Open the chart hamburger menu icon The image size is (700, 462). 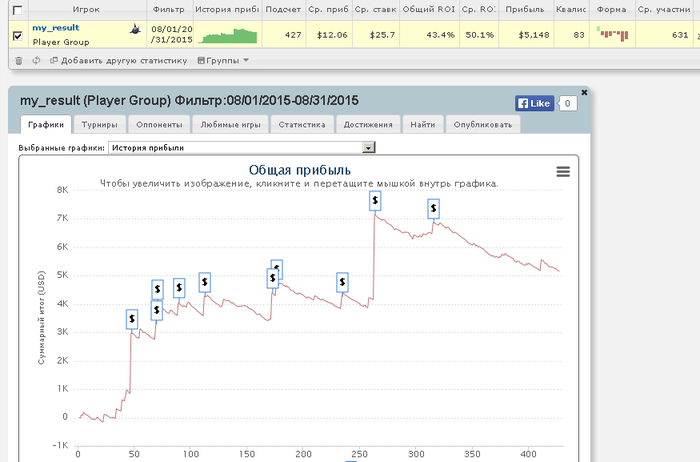(x=563, y=172)
